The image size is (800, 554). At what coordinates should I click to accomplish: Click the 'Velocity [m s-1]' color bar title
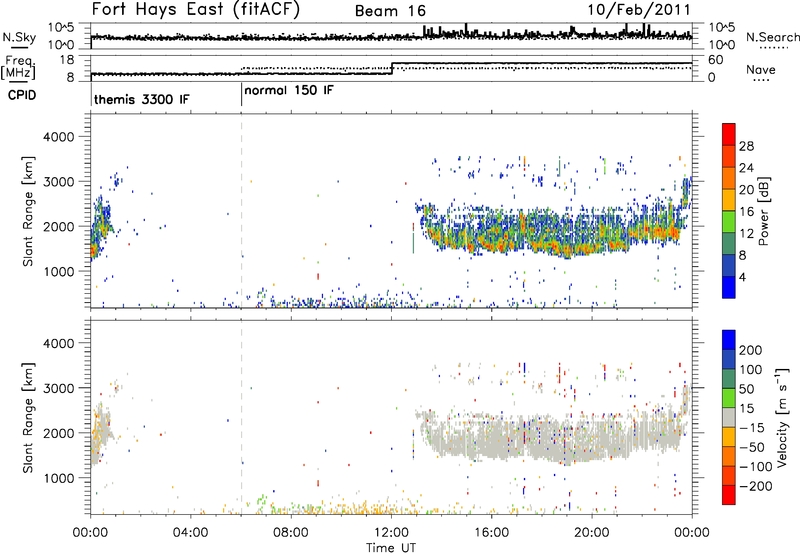click(781, 417)
